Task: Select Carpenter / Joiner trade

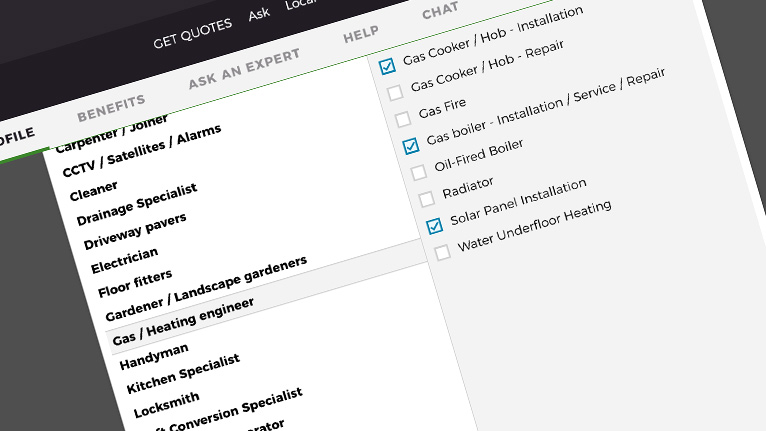Action: 111,133
